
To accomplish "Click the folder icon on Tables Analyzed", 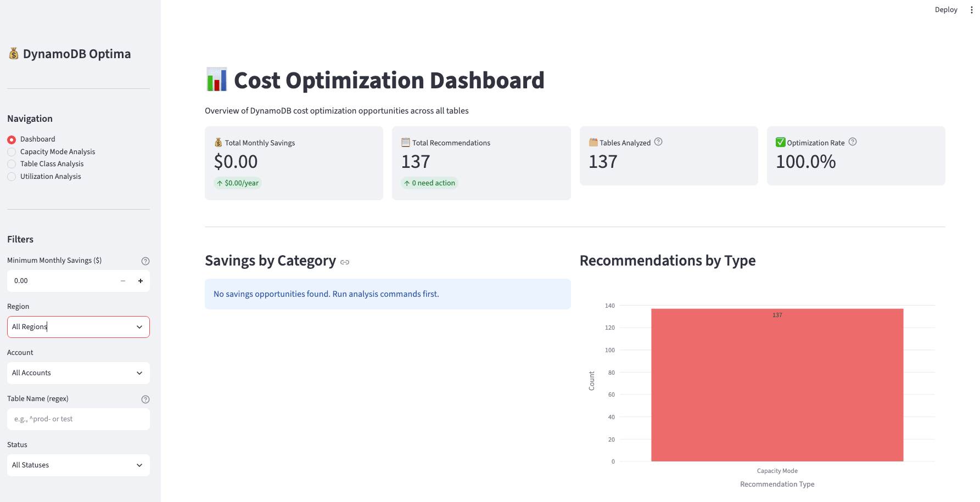I will pos(593,143).
